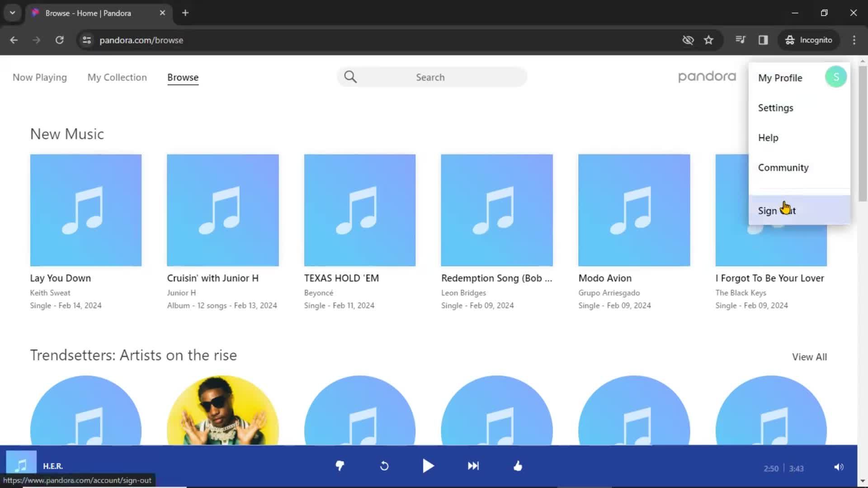Open the Lay You Down album cover
Screen dimensions: 868x488
click(86, 210)
